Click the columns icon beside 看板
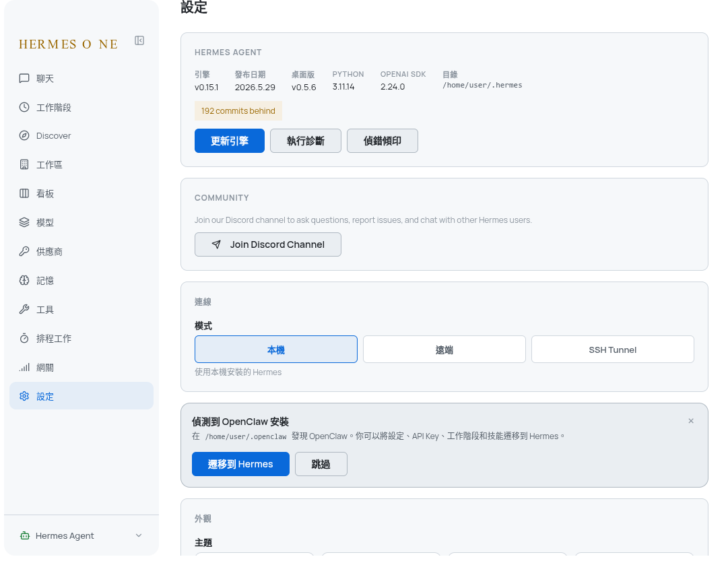This screenshot has height=561, width=728. [x=24, y=194]
